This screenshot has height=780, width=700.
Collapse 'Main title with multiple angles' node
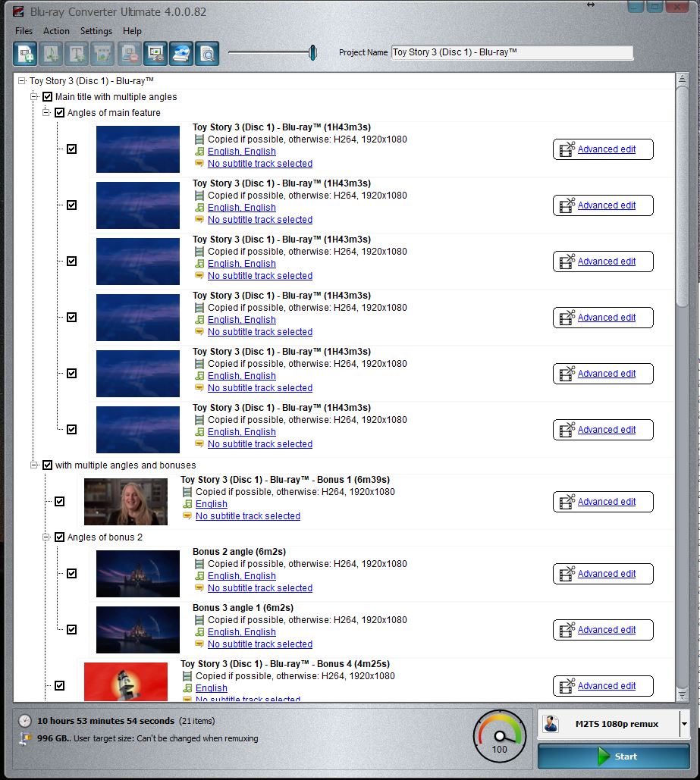tap(34, 96)
